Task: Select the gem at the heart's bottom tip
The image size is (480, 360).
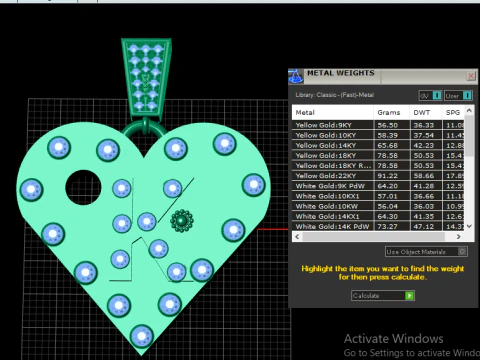Action: 142,336
